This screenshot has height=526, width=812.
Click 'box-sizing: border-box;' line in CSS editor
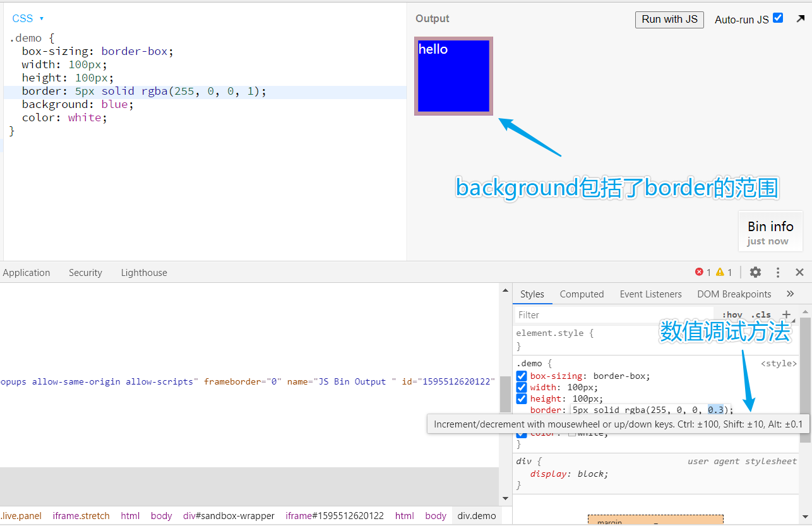click(x=97, y=51)
